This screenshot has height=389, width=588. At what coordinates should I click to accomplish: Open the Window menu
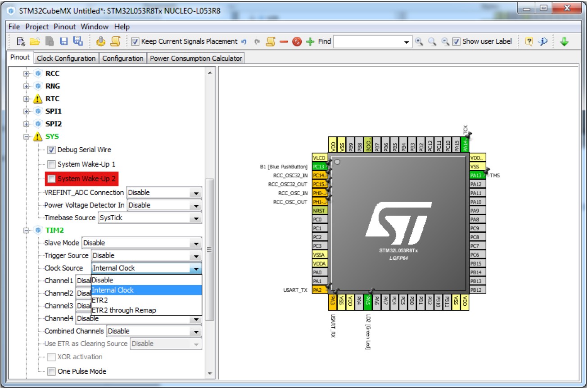click(x=95, y=27)
